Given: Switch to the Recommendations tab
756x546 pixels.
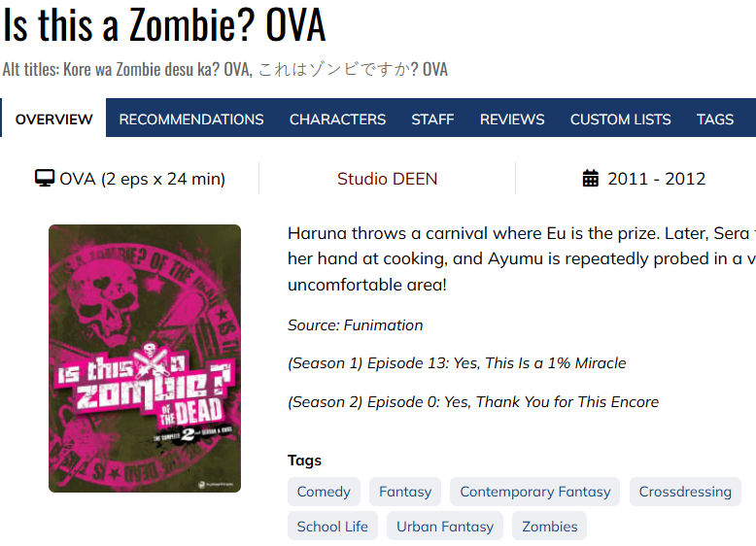Looking at the screenshot, I should tap(191, 119).
